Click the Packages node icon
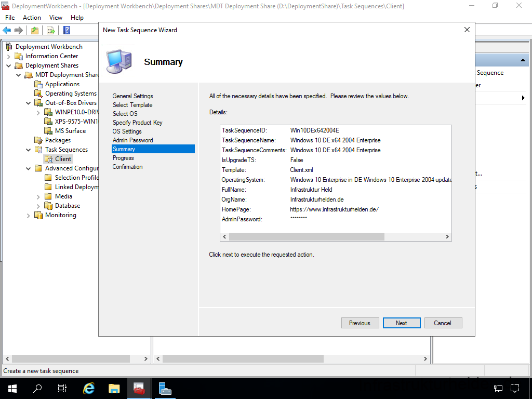This screenshot has width=532, height=399. [x=38, y=140]
